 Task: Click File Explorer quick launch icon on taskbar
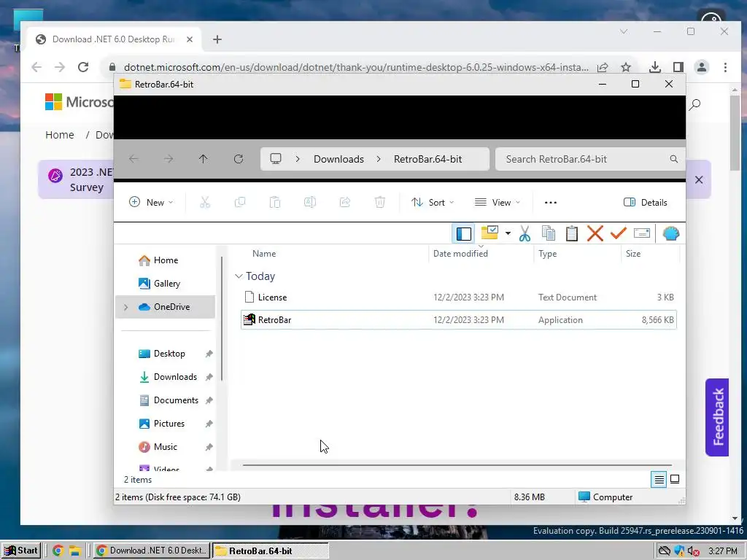click(75, 551)
